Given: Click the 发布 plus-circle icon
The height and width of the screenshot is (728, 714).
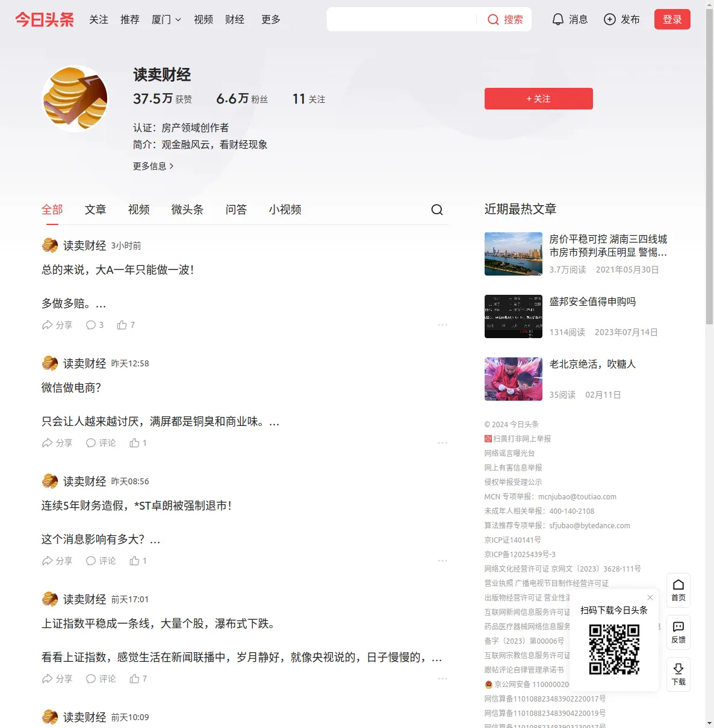Looking at the screenshot, I should click(610, 19).
